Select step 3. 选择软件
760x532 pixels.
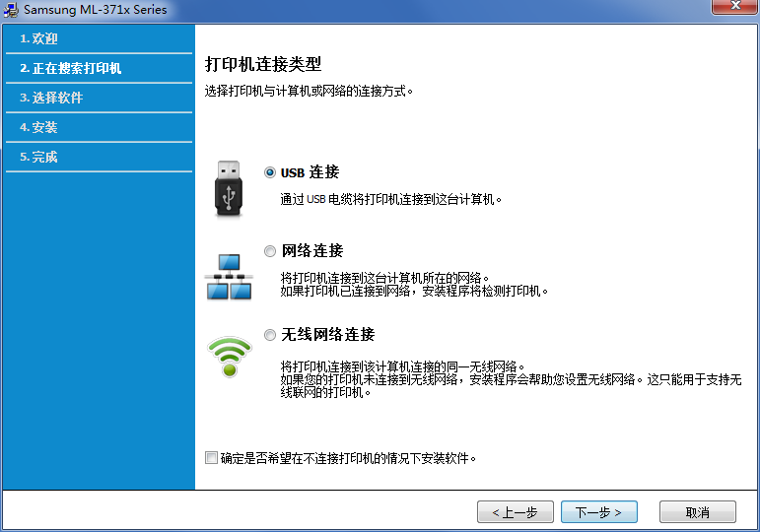[x=99, y=98]
